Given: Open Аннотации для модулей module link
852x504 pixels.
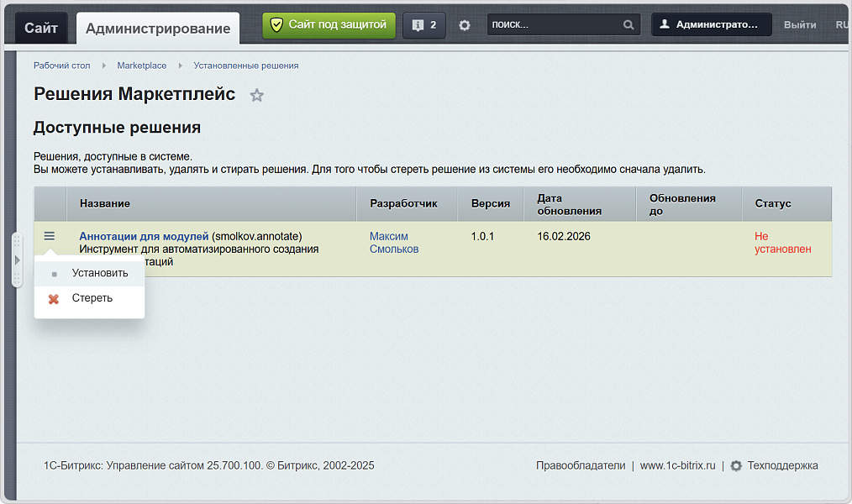Looking at the screenshot, I should 144,237.
